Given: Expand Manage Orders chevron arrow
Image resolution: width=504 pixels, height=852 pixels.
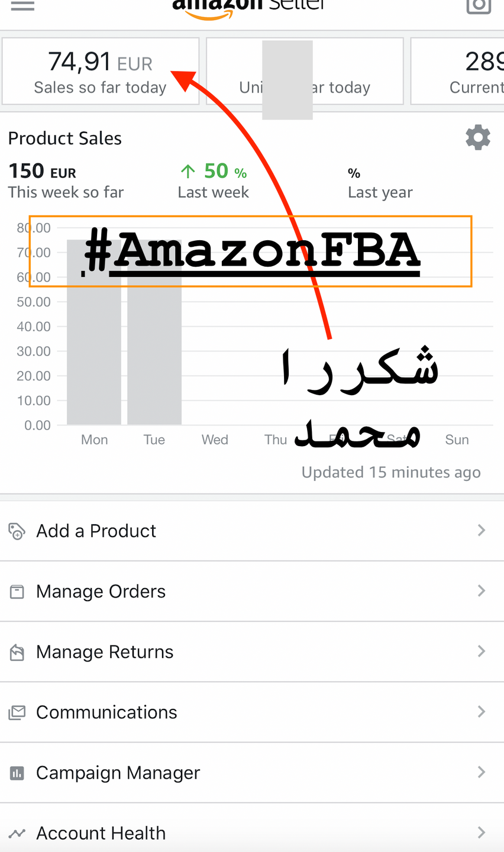Looking at the screenshot, I should coord(482,590).
